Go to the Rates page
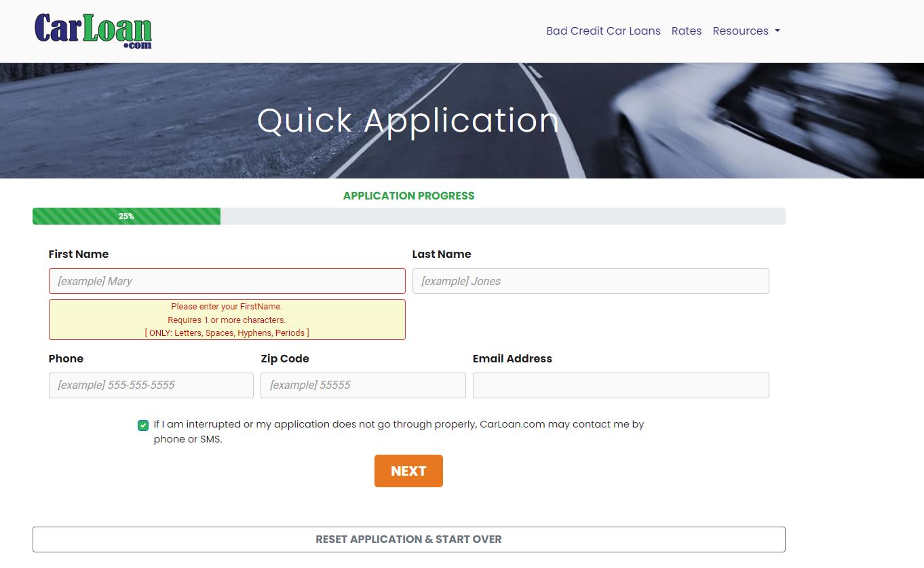This screenshot has height=568, width=924. pyautogui.click(x=686, y=31)
